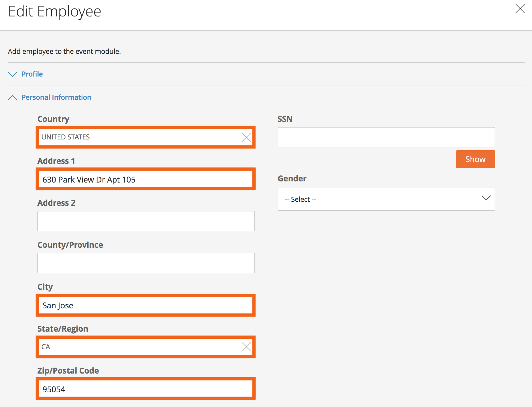Open the Gender select dropdown
The image size is (532, 407).
click(386, 199)
